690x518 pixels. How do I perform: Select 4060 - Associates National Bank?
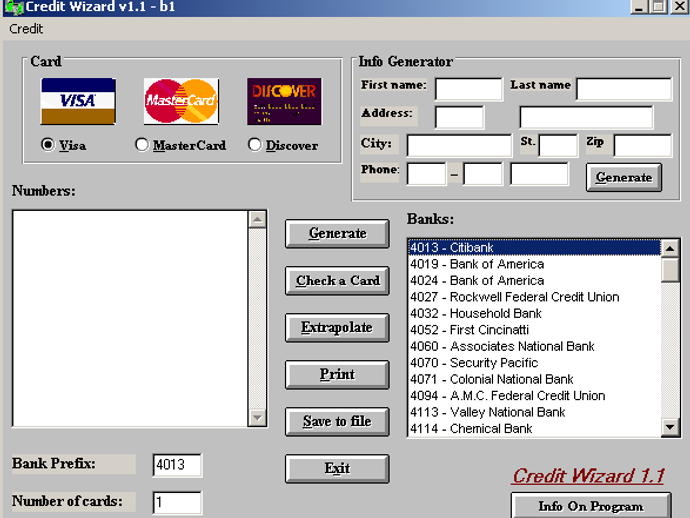coord(534,346)
